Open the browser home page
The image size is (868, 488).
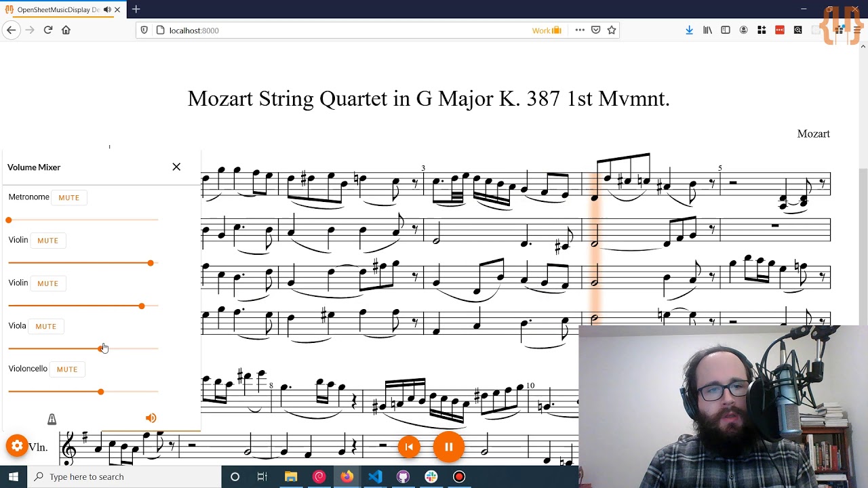pos(66,30)
